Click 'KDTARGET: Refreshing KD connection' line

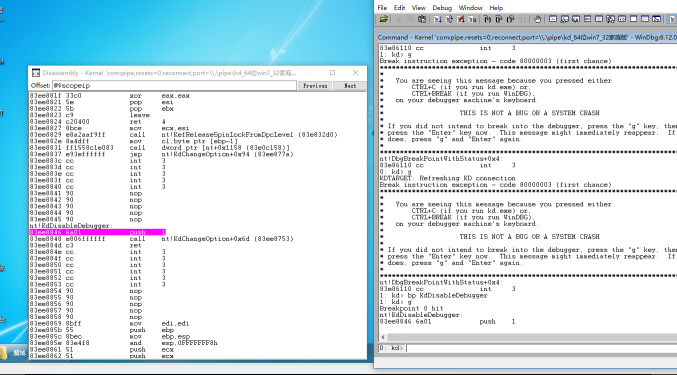[447, 178]
